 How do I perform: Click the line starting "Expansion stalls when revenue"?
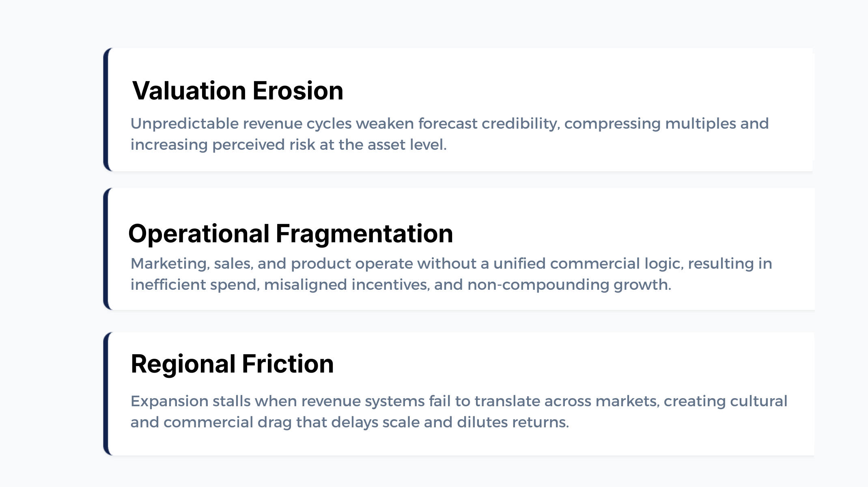click(x=459, y=401)
